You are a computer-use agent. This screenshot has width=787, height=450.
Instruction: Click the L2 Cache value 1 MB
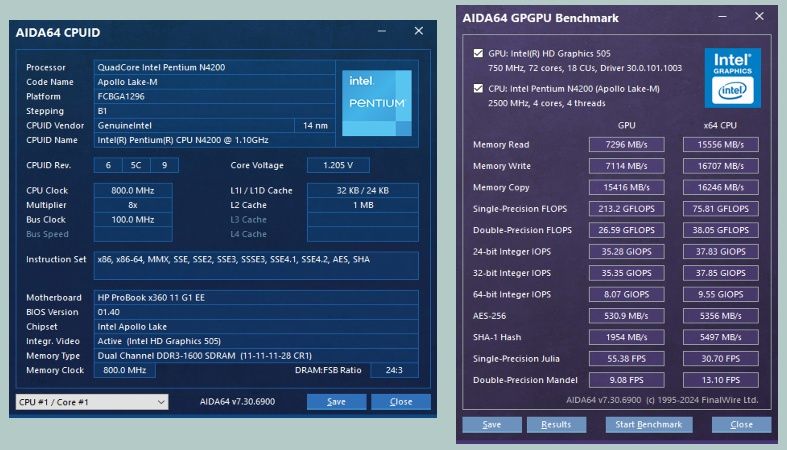click(363, 205)
